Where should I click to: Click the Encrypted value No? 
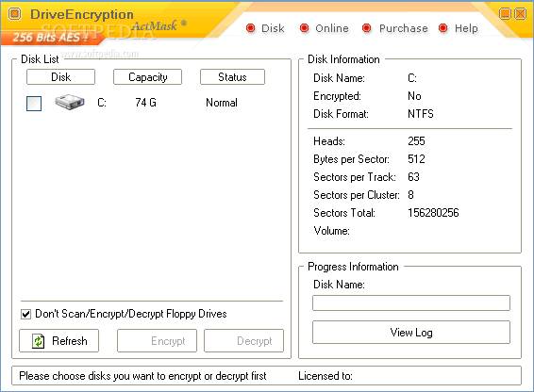click(x=414, y=96)
